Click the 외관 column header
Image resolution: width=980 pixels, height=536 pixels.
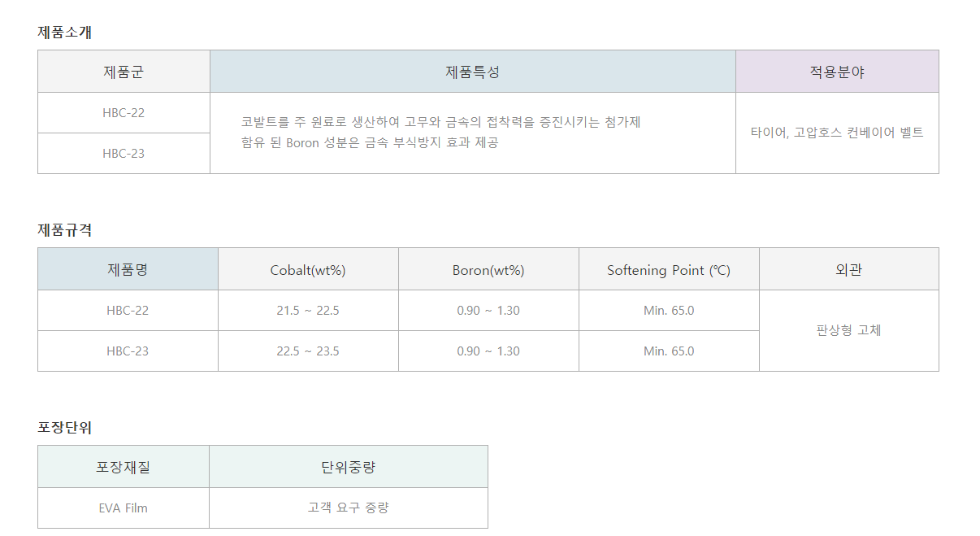coord(848,269)
